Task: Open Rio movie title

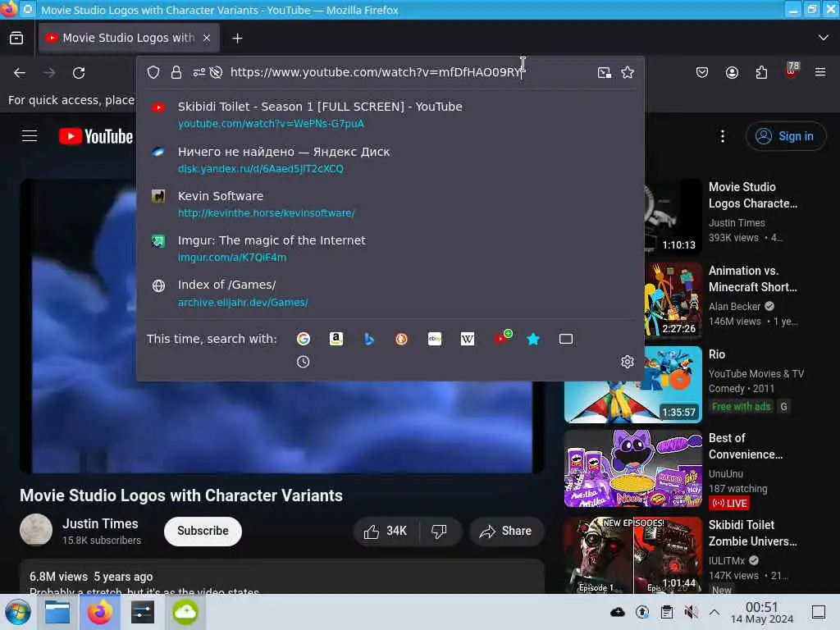Action: click(x=717, y=354)
